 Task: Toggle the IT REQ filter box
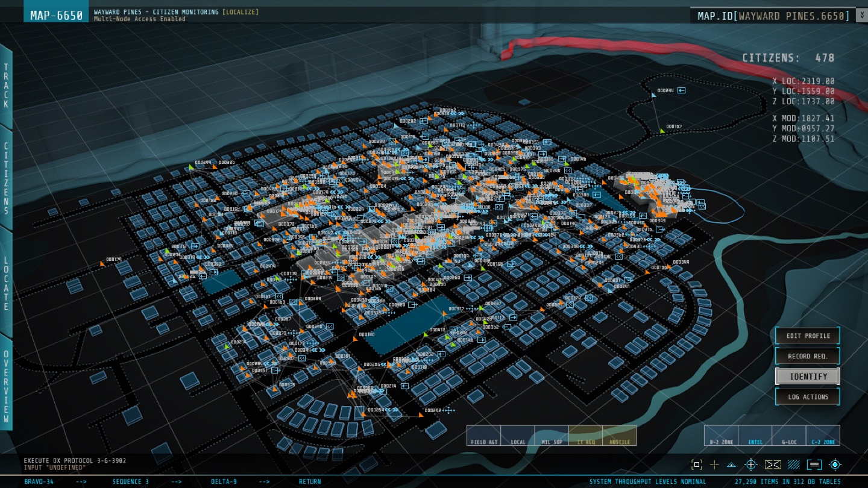coord(585,436)
